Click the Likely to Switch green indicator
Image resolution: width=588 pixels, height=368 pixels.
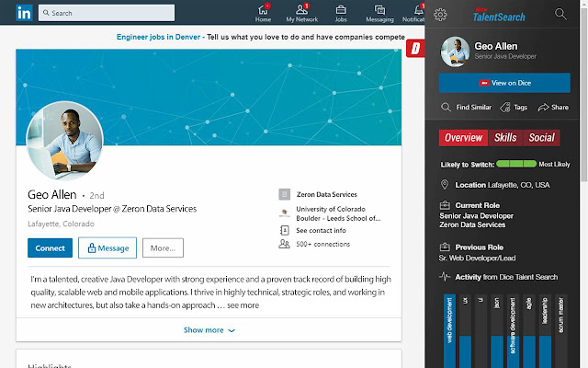(x=516, y=164)
